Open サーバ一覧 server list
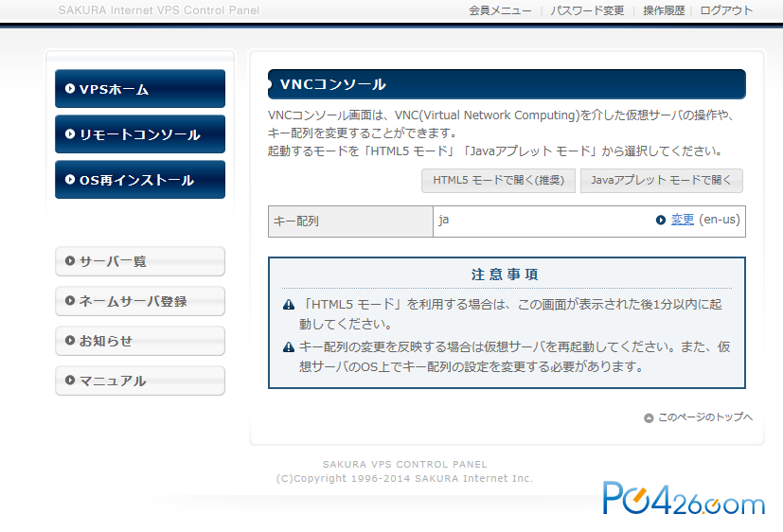 pyautogui.click(x=140, y=261)
